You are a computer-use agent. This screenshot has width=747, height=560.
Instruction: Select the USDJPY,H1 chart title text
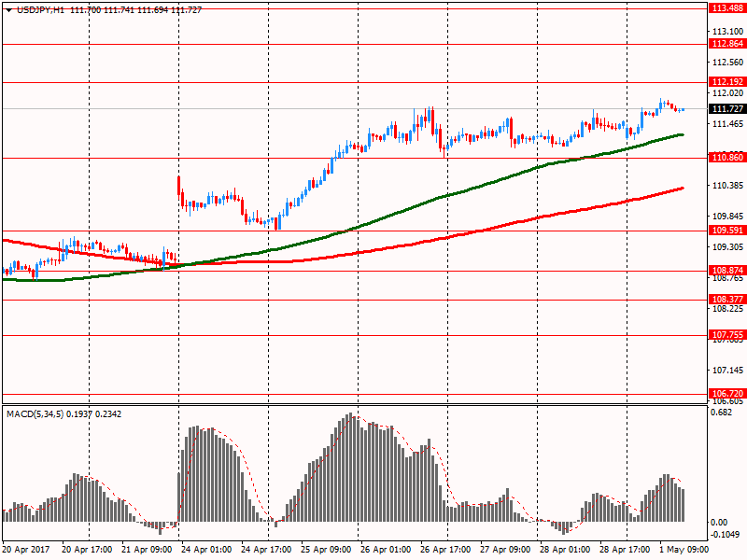click(x=40, y=10)
